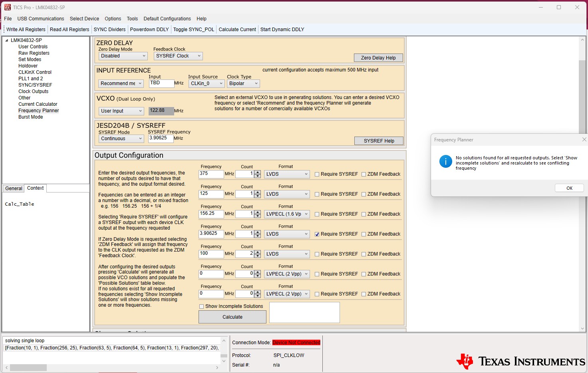
Task: Open the Tools menu
Action: 132,19
